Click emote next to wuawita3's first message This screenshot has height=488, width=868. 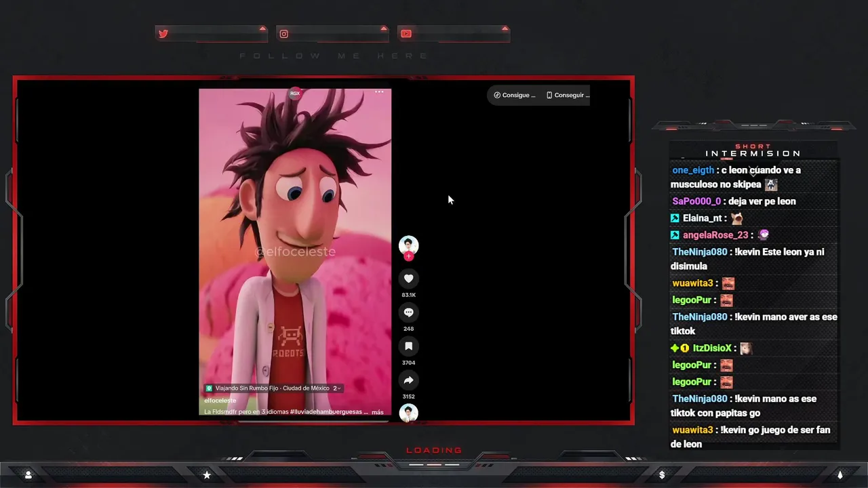(x=728, y=283)
